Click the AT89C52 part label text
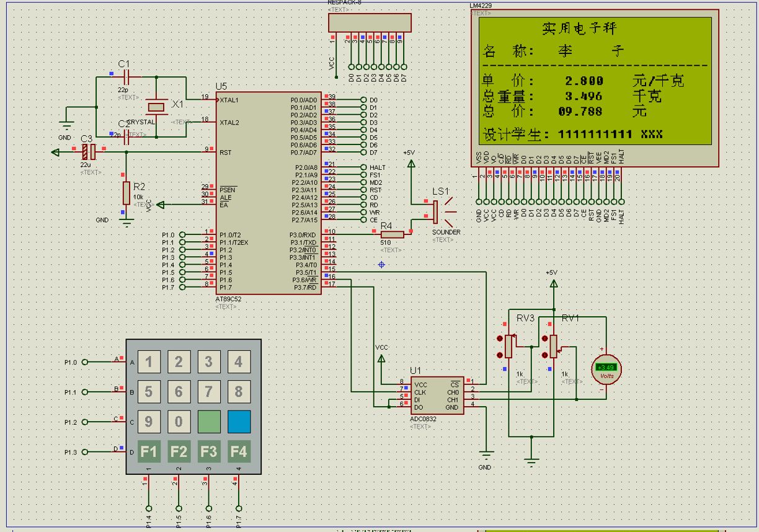 pyautogui.click(x=228, y=299)
